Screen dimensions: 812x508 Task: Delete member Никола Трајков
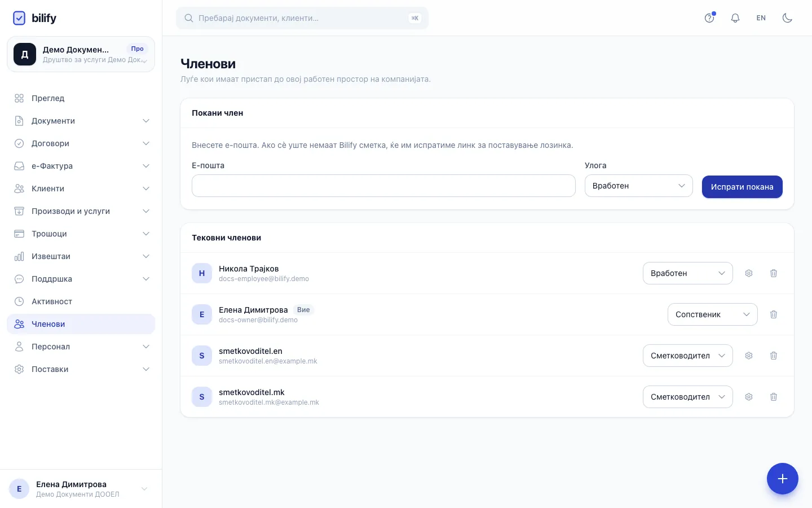pos(774,273)
